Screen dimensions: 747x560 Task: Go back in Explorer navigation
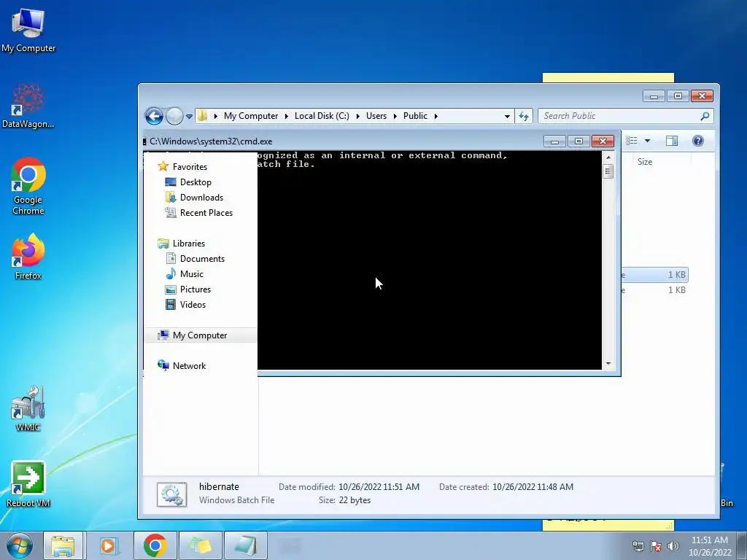(x=154, y=116)
